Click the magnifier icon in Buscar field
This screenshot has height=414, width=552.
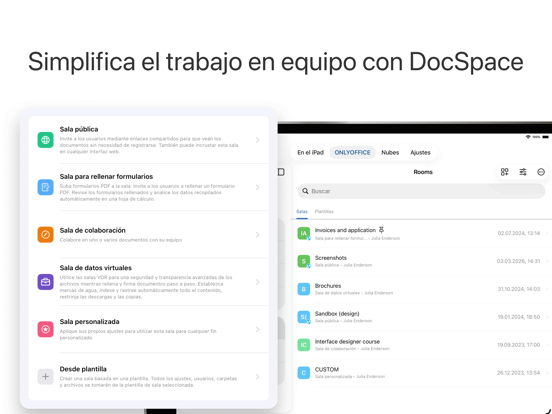(x=305, y=191)
